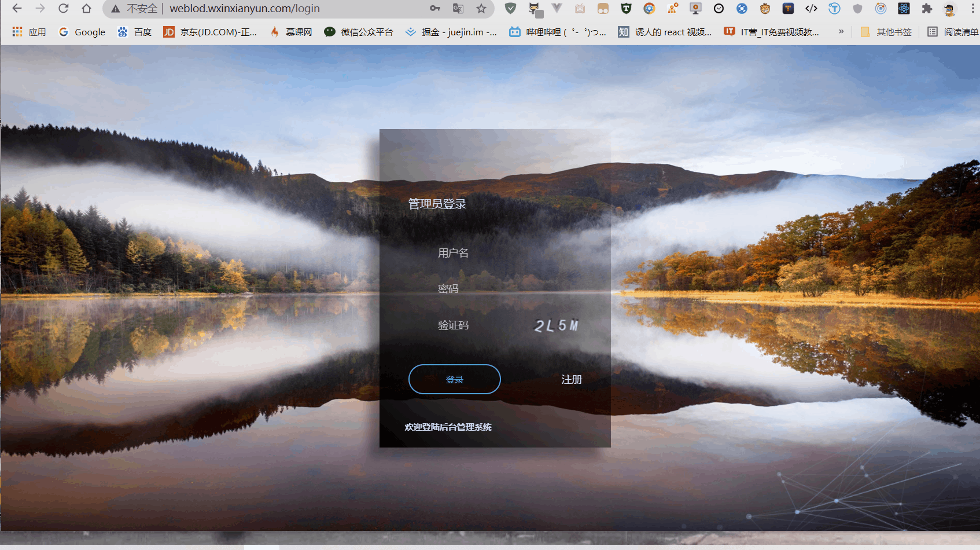Bookmark the page via star icon
The width and height of the screenshot is (980, 550).
point(481,9)
